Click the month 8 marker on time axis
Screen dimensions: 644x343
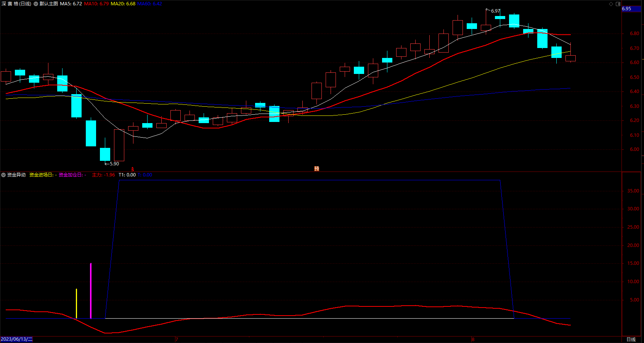[x=473, y=339]
